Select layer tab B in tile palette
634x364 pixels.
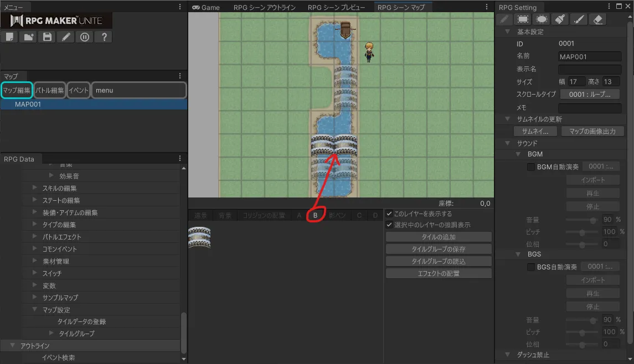[x=315, y=215]
